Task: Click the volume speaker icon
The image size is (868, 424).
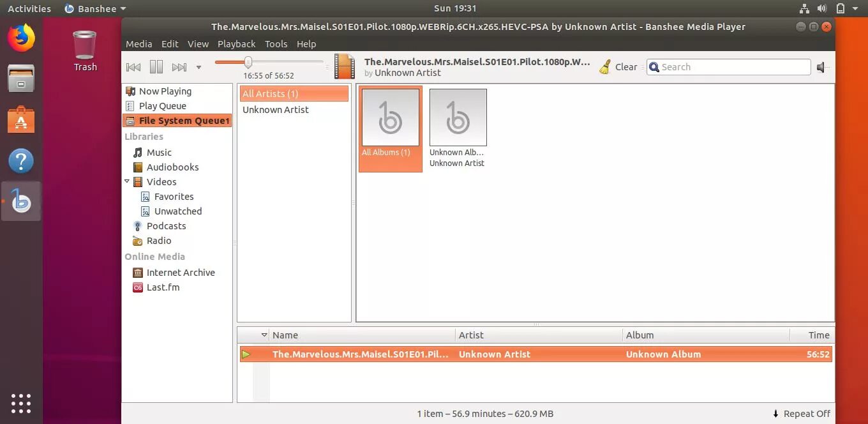Action: pyautogui.click(x=822, y=67)
